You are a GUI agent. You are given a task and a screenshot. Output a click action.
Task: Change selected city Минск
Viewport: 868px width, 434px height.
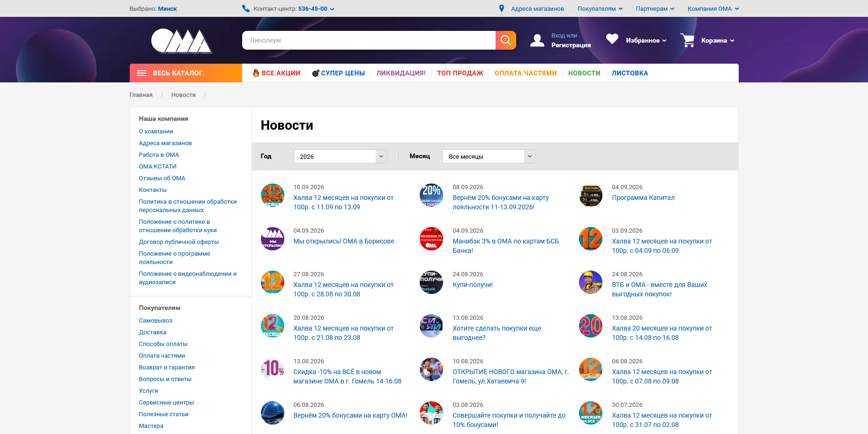click(167, 8)
